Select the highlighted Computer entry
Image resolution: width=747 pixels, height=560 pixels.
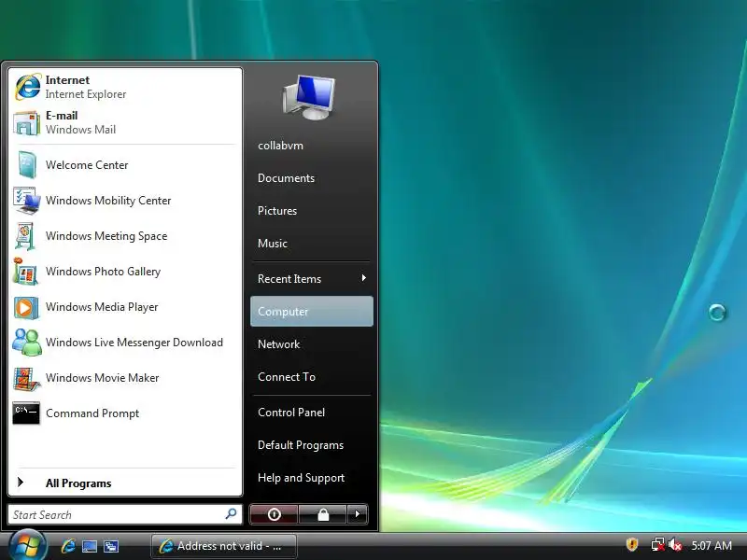coord(312,312)
